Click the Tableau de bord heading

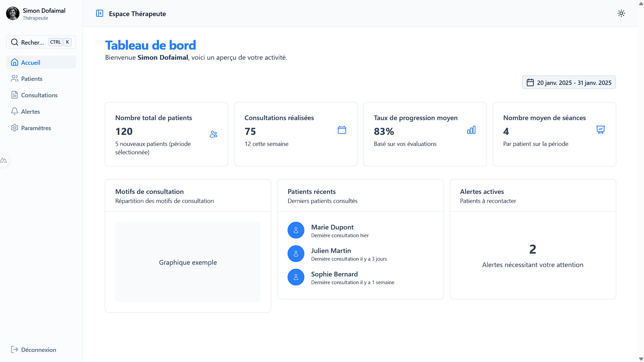pos(151,45)
